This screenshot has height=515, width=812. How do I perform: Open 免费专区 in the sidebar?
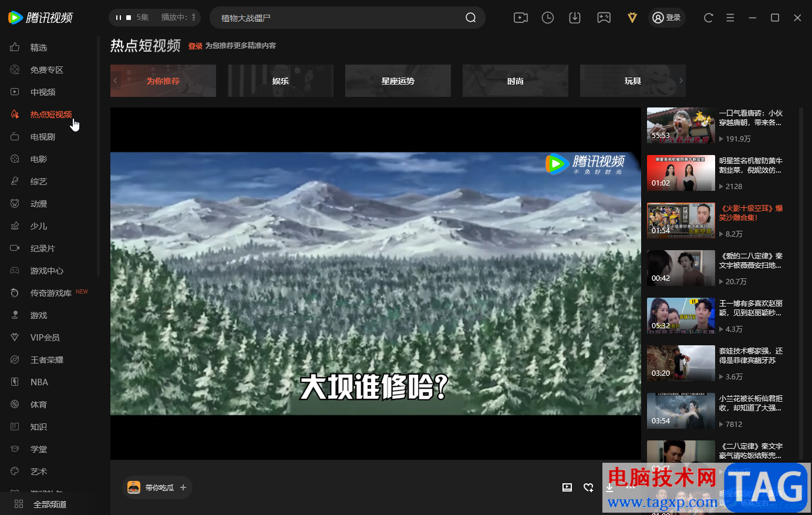click(47, 70)
